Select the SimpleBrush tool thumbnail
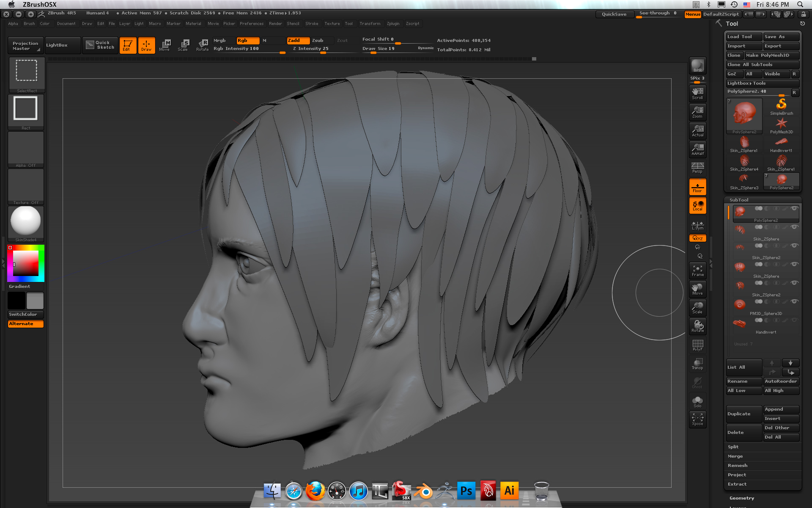This screenshot has height=508, width=812. tap(782, 107)
